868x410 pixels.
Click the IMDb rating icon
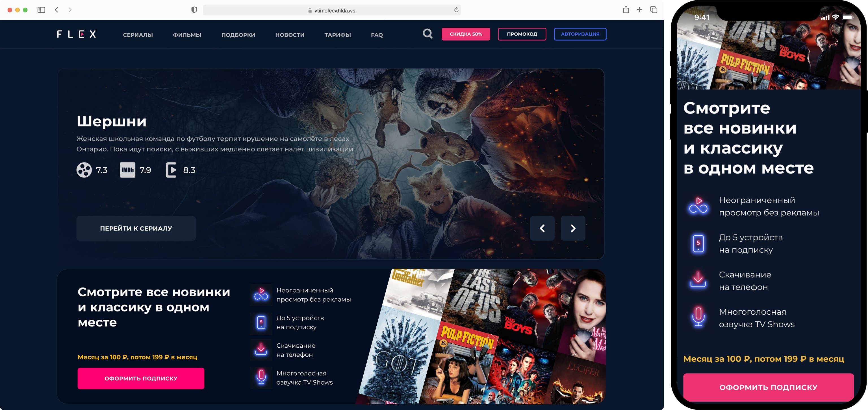tap(127, 170)
